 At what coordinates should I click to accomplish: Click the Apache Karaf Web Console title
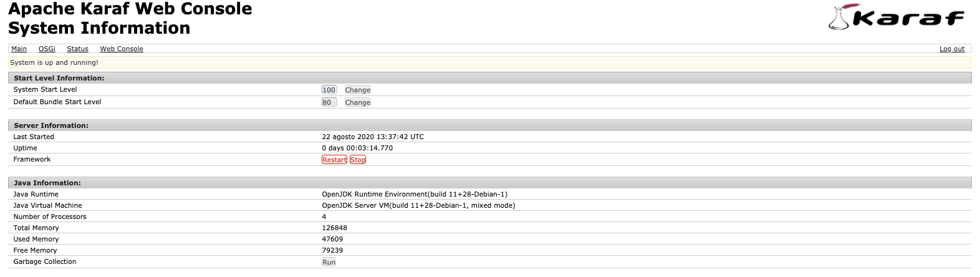click(130, 9)
